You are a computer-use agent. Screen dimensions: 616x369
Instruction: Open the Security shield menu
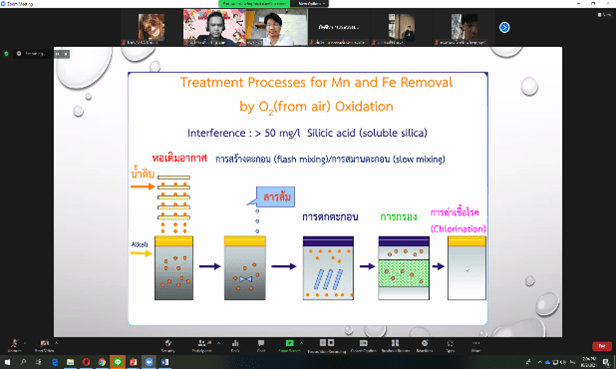(x=168, y=345)
